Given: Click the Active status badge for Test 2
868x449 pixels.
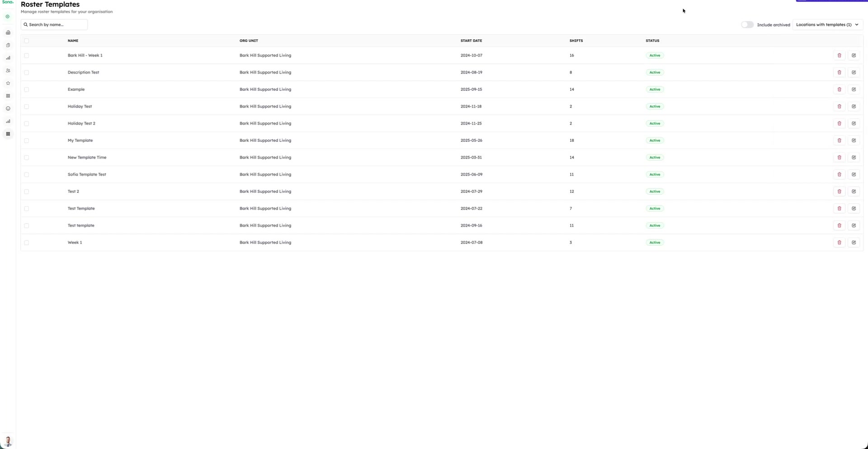Looking at the screenshot, I should pos(655,192).
